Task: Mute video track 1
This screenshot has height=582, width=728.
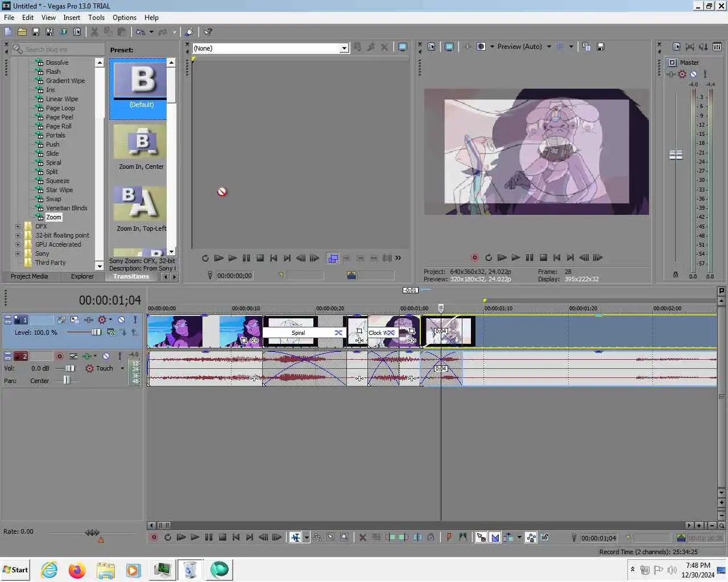Action: (121, 320)
